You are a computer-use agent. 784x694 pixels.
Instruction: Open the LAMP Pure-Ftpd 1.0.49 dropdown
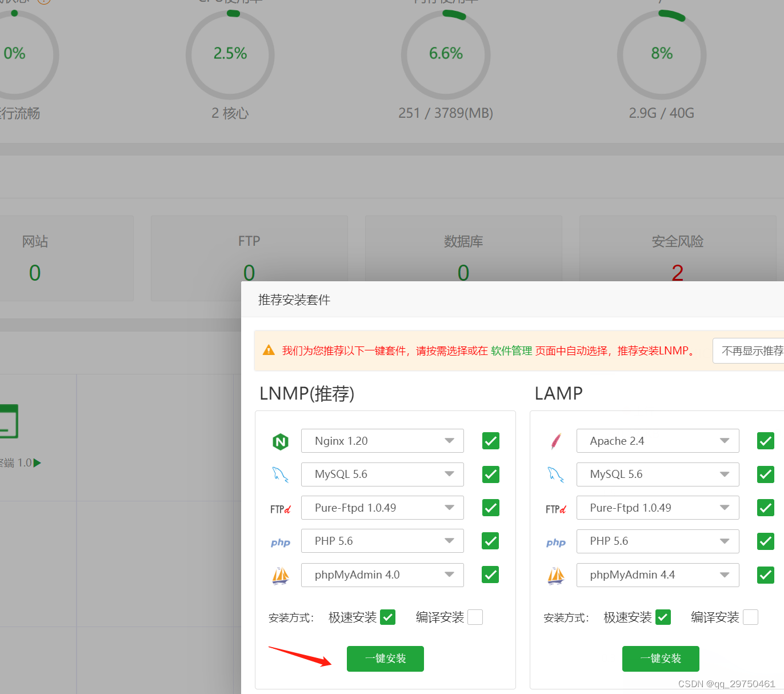pyautogui.click(x=658, y=508)
